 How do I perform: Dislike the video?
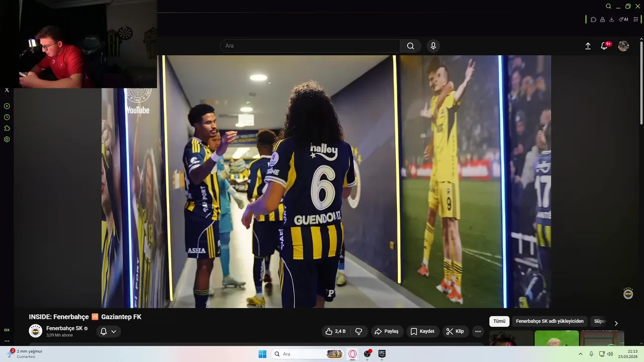pyautogui.click(x=359, y=331)
